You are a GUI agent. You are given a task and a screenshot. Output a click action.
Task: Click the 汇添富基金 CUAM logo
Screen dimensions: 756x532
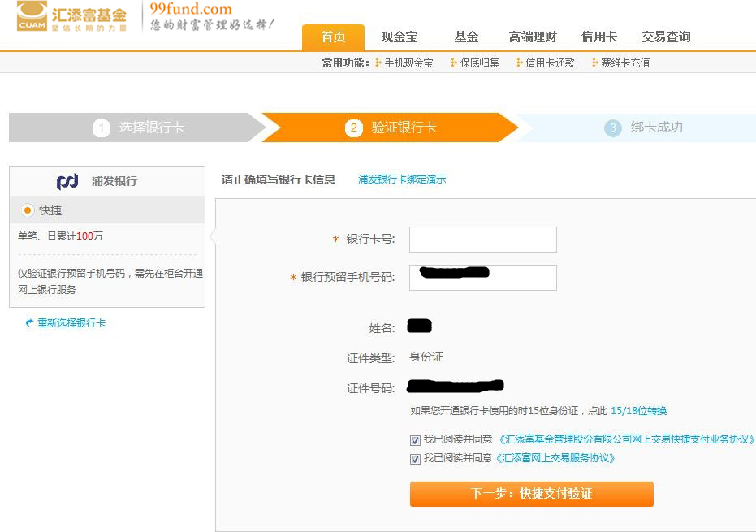point(71,16)
